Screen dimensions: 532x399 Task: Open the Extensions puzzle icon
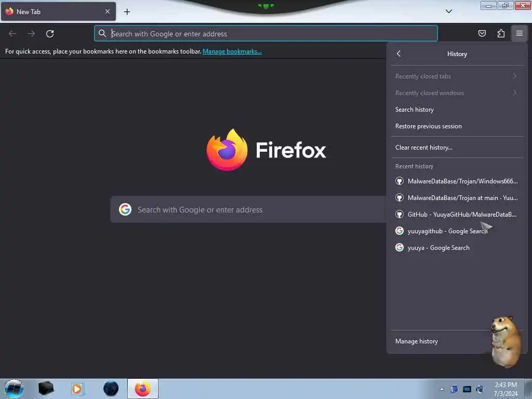pos(501,33)
